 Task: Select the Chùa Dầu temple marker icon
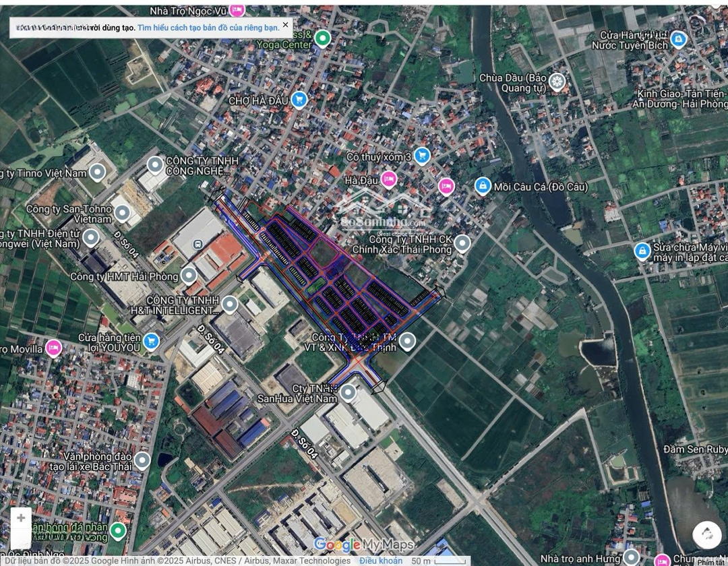coord(556,82)
